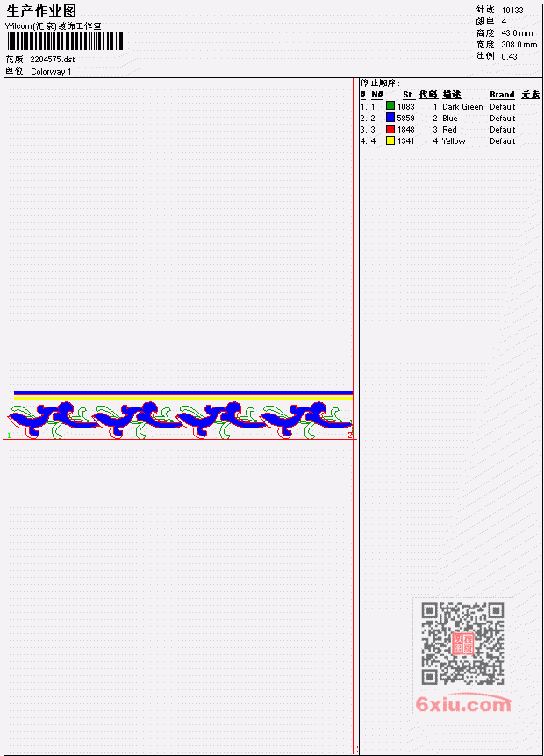The height and width of the screenshot is (756, 544).
Task: Click the '停止顺序' stop sequence heading
Action: click(x=380, y=83)
